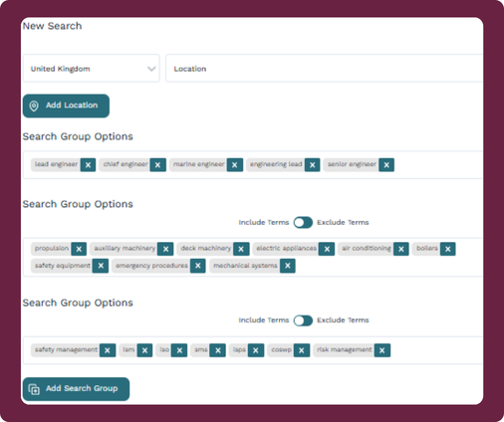The width and height of the screenshot is (504, 422).
Task: Click the 'New Search' heading
Action: tap(52, 26)
